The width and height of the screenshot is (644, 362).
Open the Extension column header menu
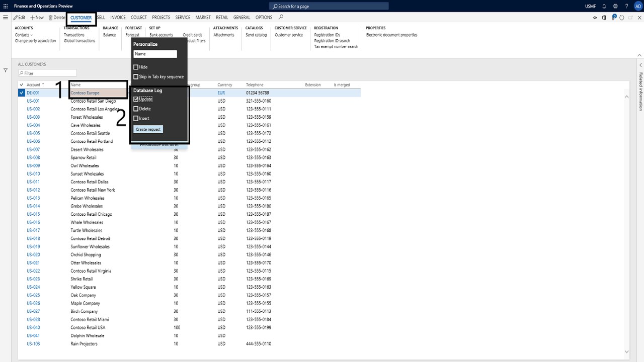313,84
